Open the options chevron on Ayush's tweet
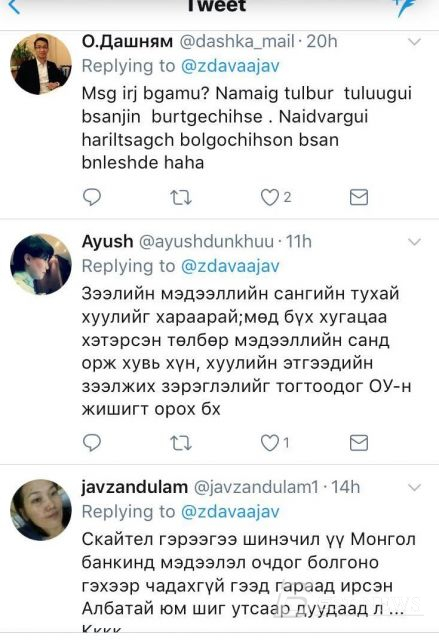This screenshot has width=439, height=640. pyautogui.click(x=414, y=242)
